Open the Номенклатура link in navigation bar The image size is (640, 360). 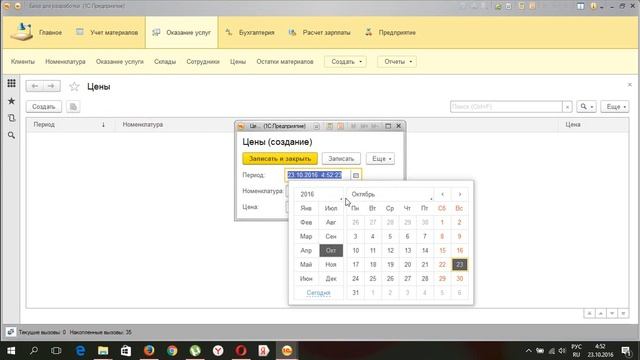[x=65, y=62]
